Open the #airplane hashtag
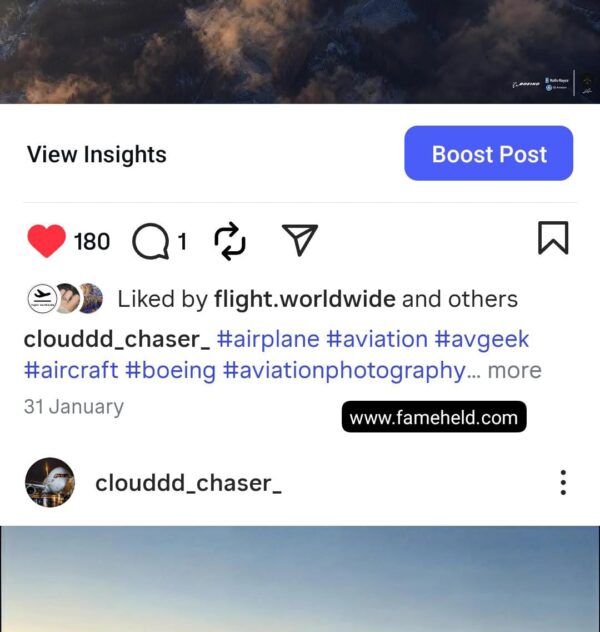The height and width of the screenshot is (632, 600). [x=268, y=339]
